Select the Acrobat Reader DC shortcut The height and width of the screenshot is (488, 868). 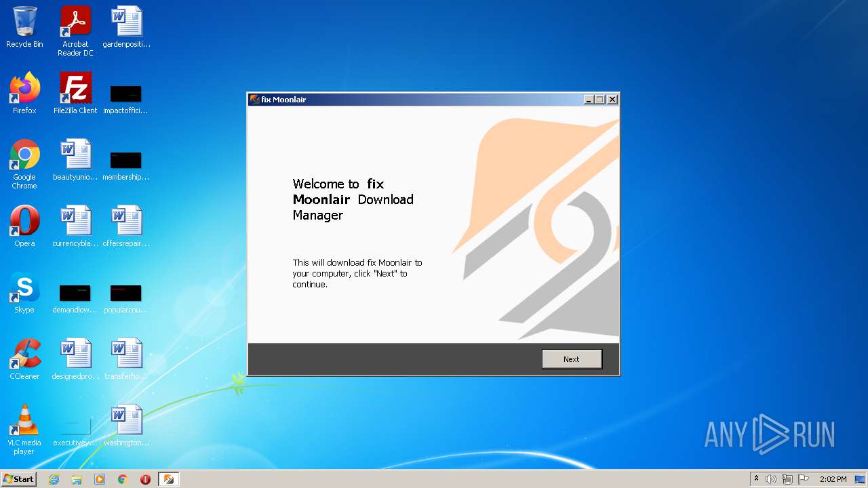pos(75,32)
